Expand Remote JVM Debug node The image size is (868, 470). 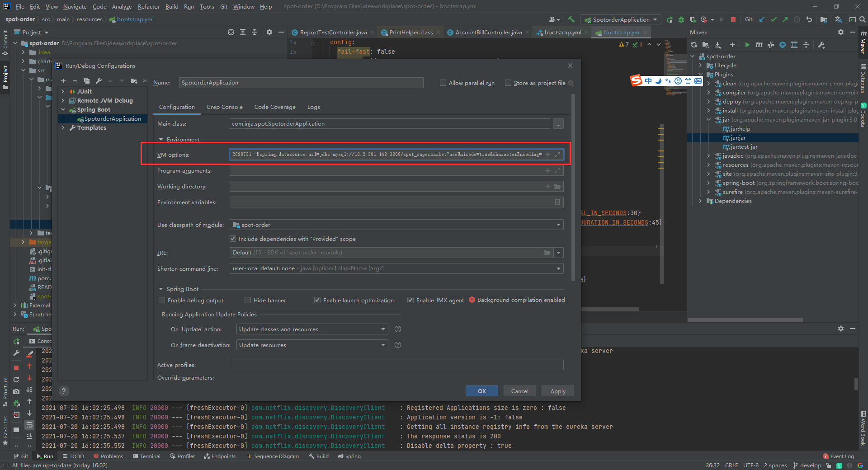click(x=63, y=100)
